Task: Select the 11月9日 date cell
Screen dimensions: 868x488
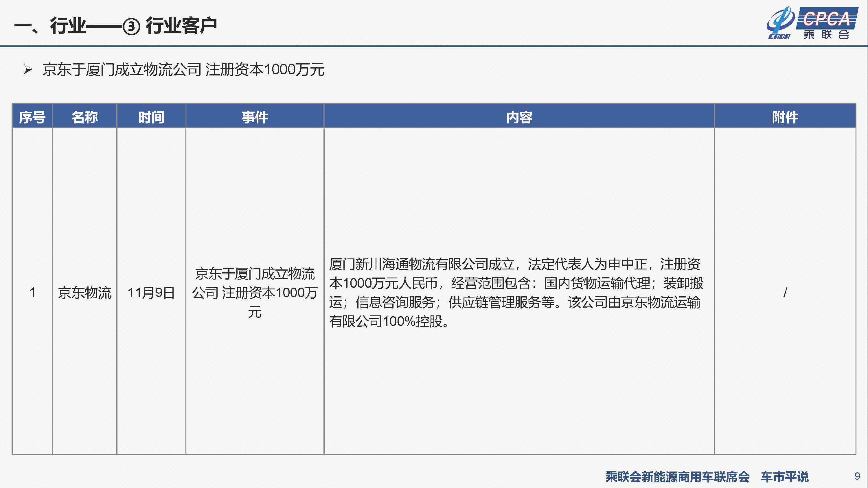Action: click(151, 292)
